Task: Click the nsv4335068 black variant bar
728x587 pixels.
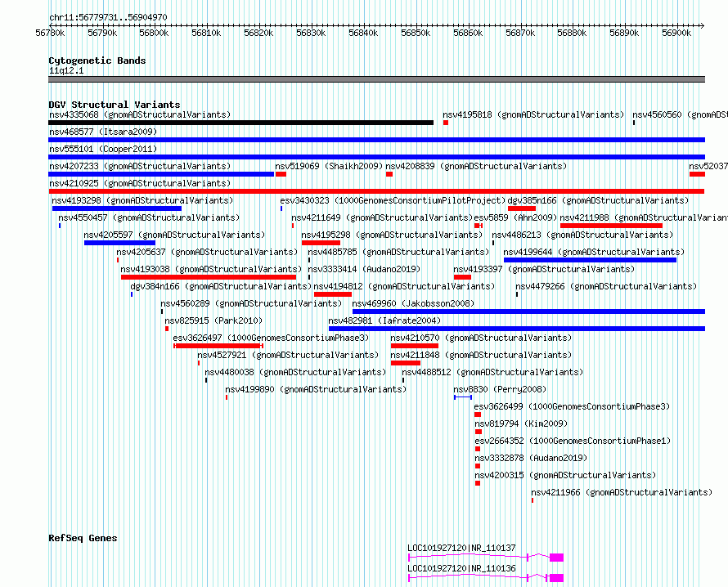Action: coord(241,123)
